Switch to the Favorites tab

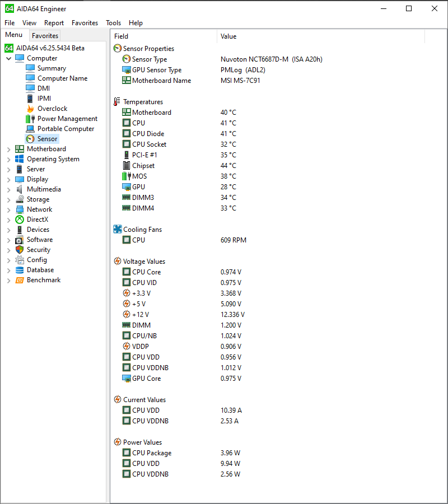[45, 36]
